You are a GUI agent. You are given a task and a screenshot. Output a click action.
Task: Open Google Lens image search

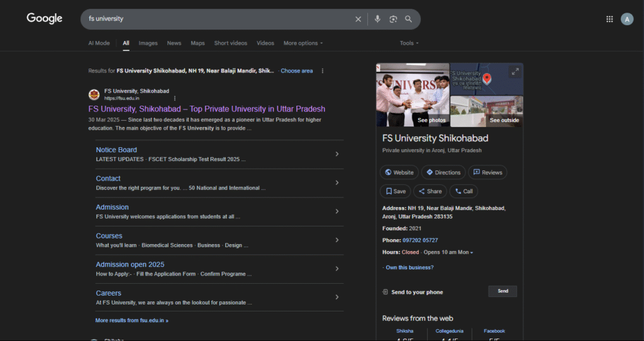click(393, 20)
